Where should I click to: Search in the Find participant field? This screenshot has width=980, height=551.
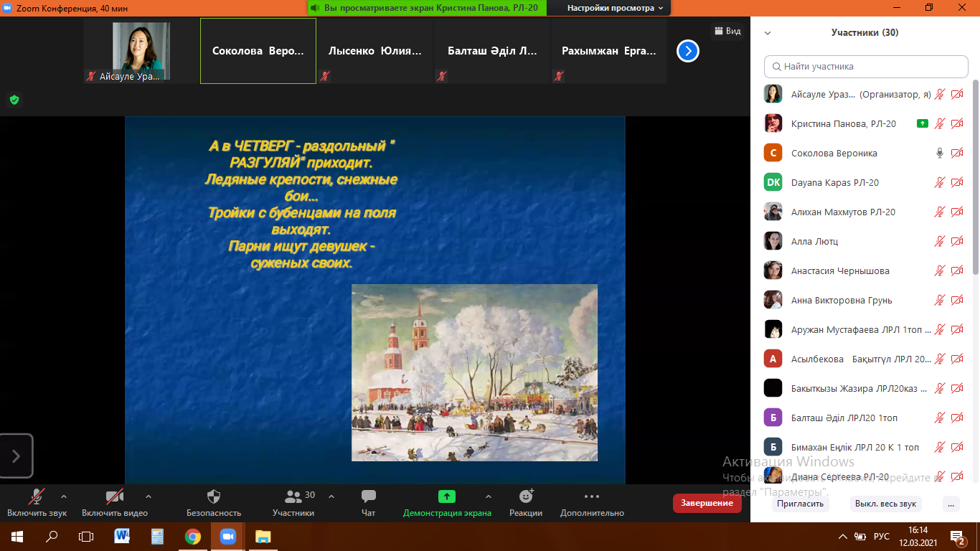point(866,67)
